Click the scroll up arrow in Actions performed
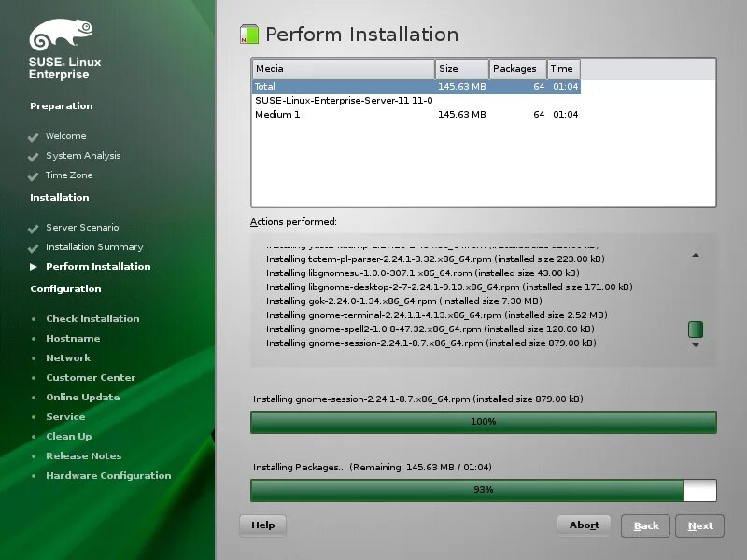This screenshot has height=560, width=747. 696,255
